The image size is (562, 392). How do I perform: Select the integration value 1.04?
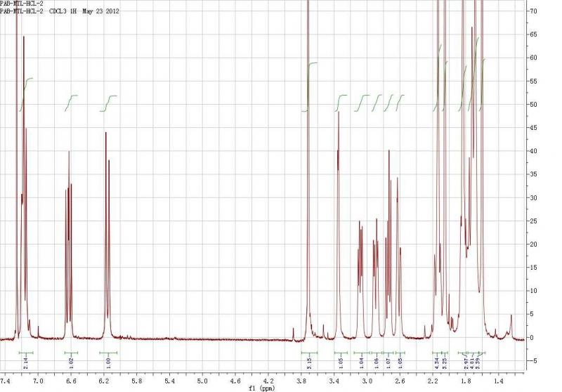(361, 364)
